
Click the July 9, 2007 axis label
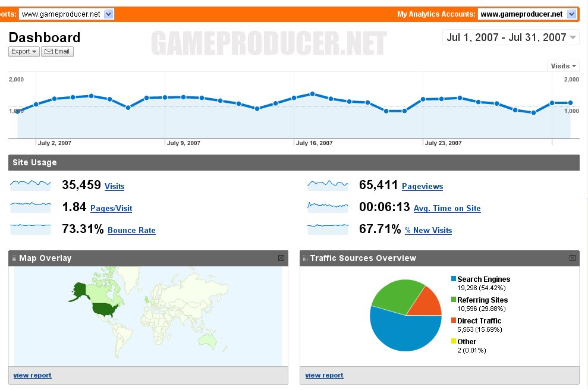(183, 143)
